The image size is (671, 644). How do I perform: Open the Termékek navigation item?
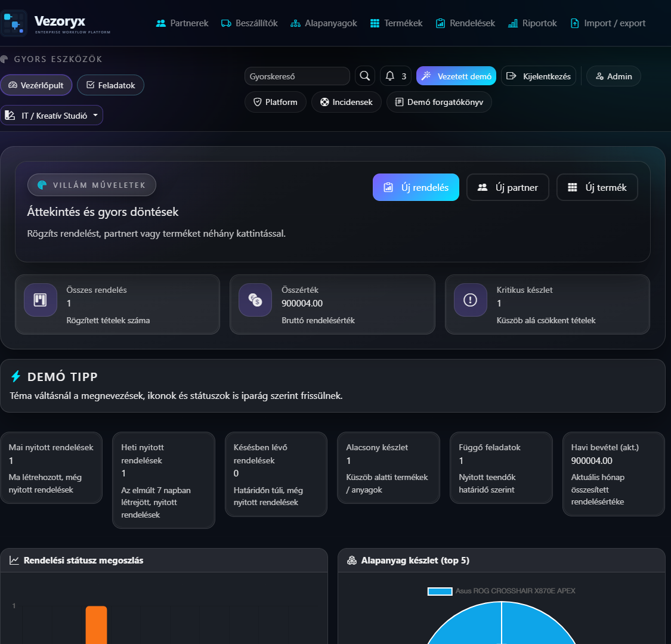pos(396,23)
